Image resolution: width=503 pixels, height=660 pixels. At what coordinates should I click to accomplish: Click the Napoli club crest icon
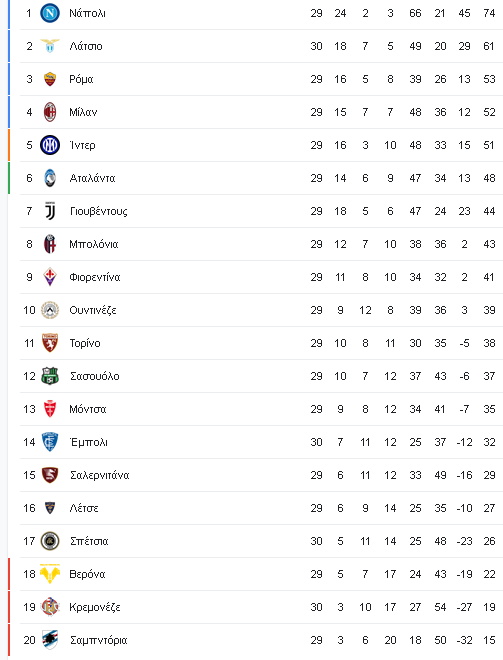50,13
